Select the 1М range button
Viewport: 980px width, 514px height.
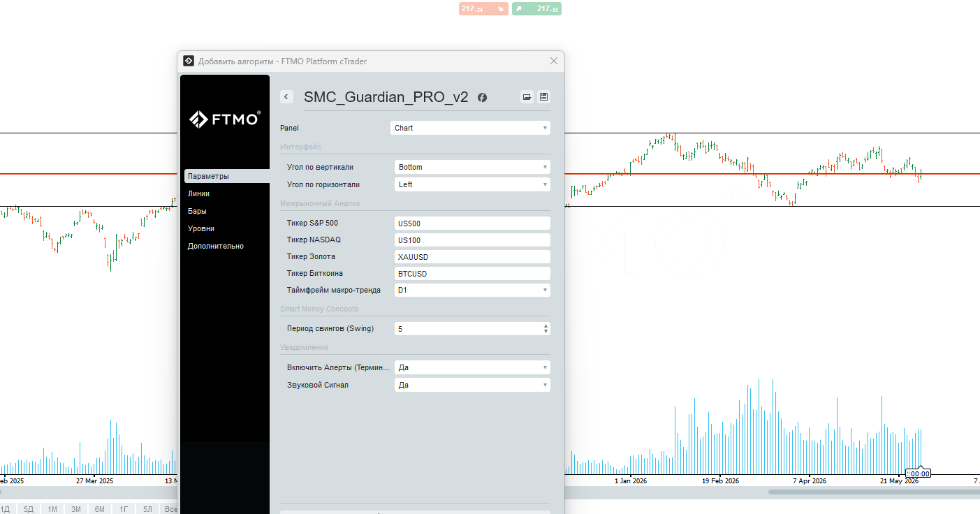pyautogui.click(x=52, y=509)
